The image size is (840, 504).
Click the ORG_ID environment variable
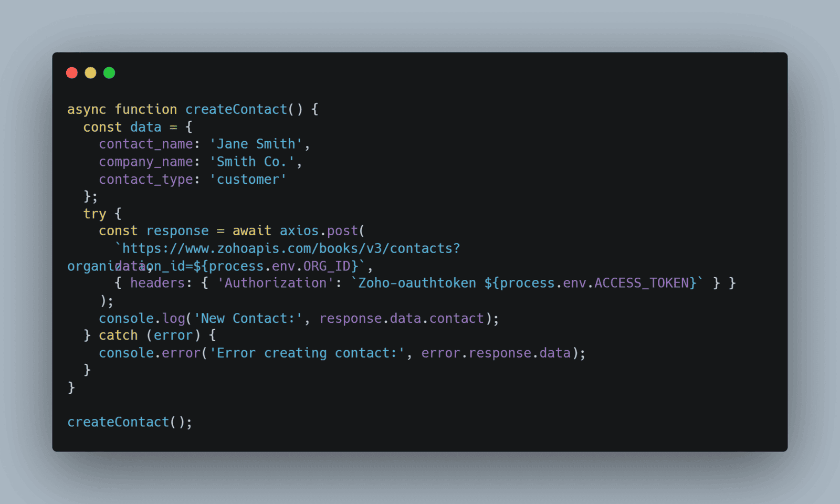tap(327, 266)
